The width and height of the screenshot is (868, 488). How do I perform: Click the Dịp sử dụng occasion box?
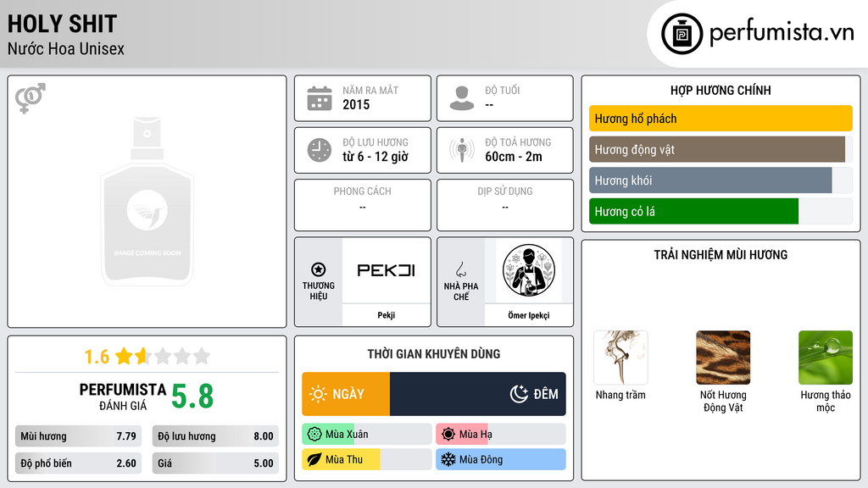tap(505, 205)
